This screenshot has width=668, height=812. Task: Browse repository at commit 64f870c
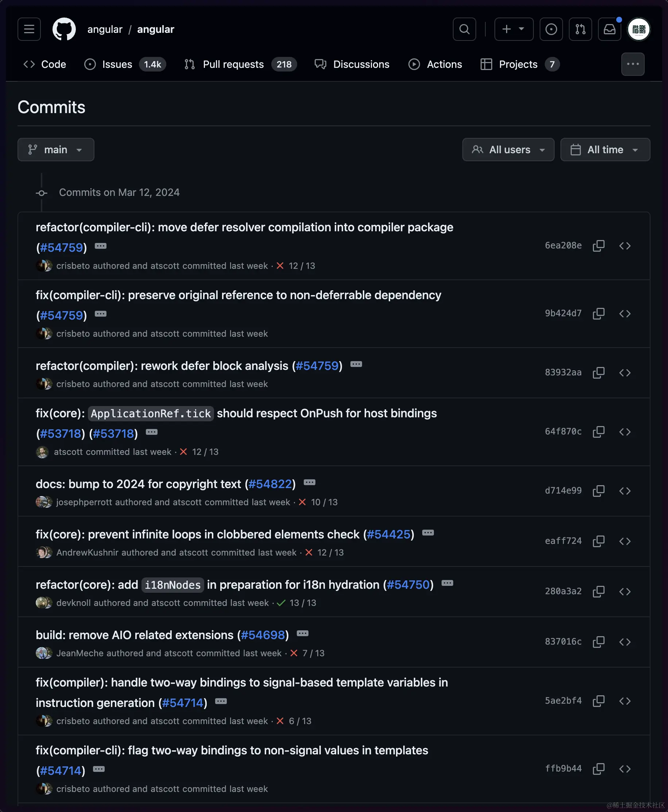click(625, 432)
